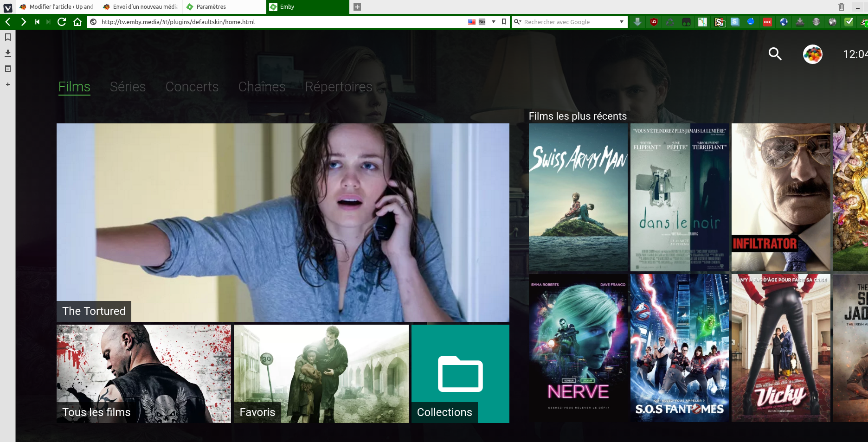Bookmark this page from address bar

[x=504, y=22]
